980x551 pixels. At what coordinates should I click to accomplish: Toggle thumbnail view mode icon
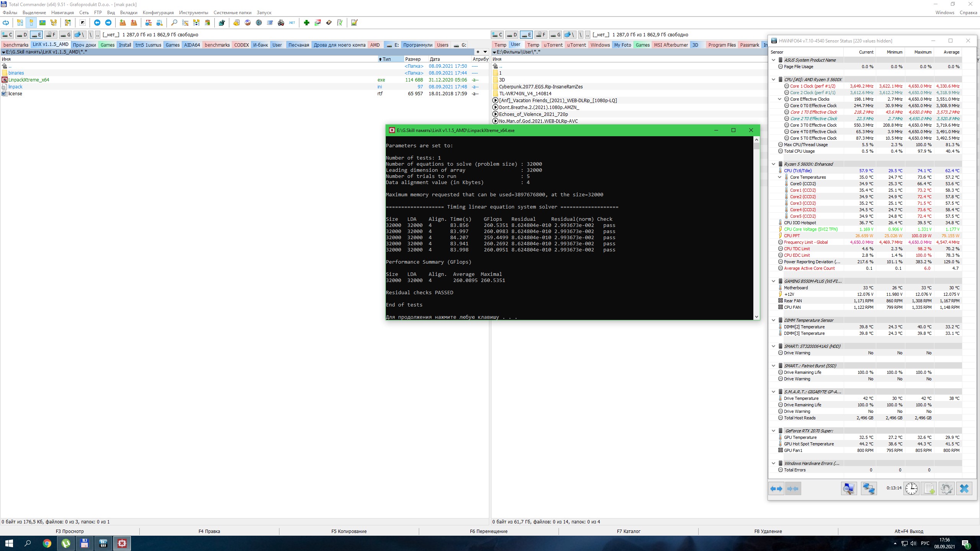click(x=42, y=23)
